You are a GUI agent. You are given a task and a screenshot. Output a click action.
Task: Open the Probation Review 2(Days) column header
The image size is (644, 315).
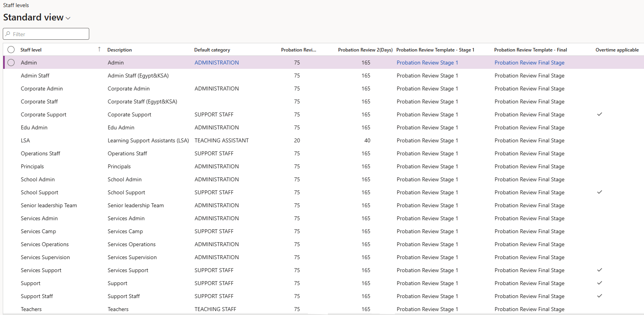[365, 50]
